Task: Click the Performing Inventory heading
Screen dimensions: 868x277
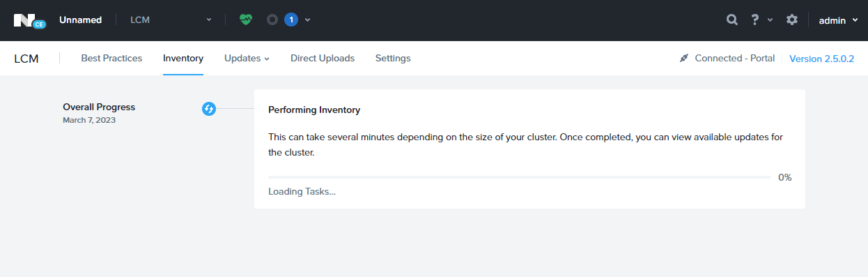Action: 314,110
